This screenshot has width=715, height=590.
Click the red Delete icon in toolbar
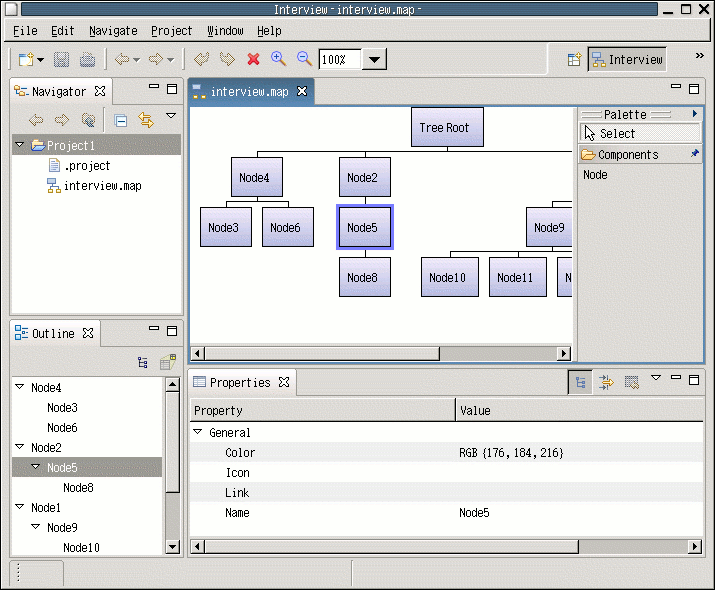(253, 60)
